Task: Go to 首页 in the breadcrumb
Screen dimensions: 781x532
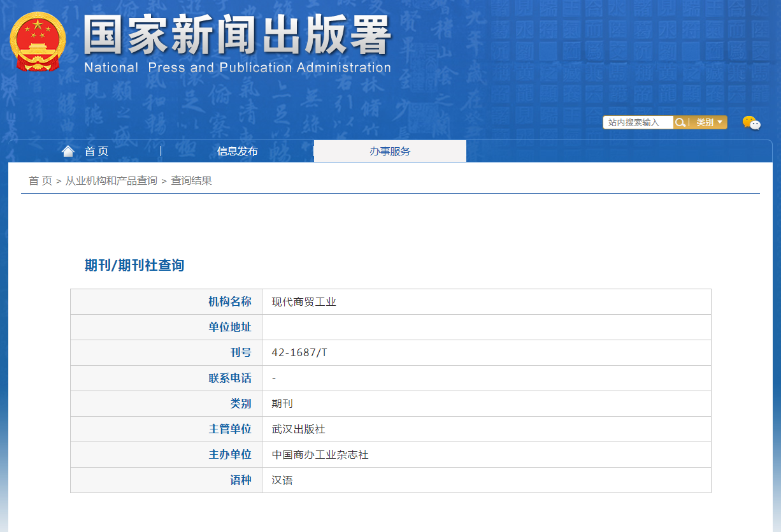Action: click(40, 181)
